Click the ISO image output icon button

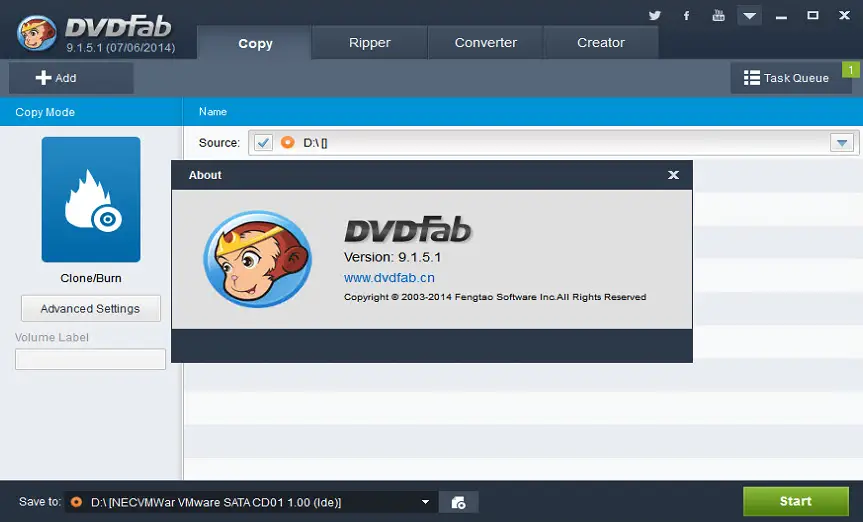point(458,502)
